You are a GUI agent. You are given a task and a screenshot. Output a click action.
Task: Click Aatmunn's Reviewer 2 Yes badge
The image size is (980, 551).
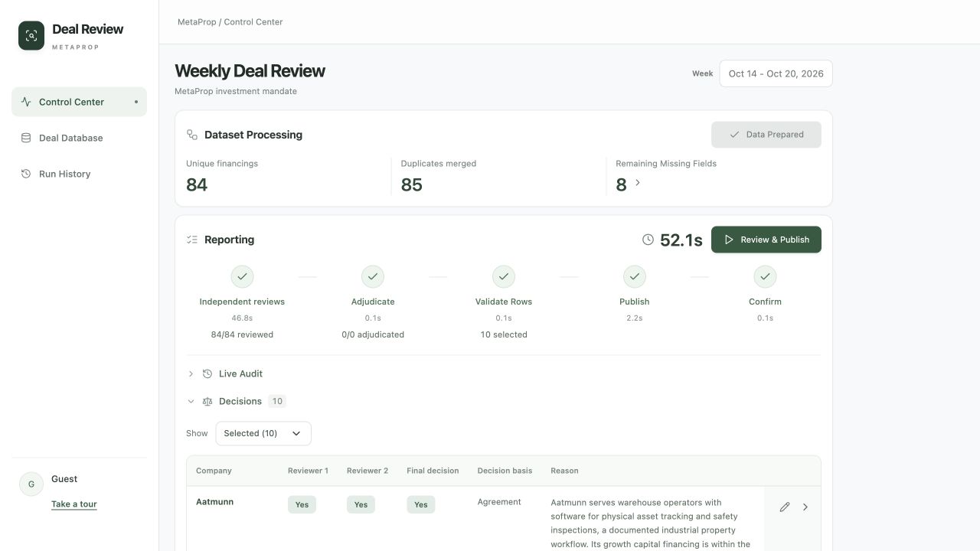tap(361, 504)
